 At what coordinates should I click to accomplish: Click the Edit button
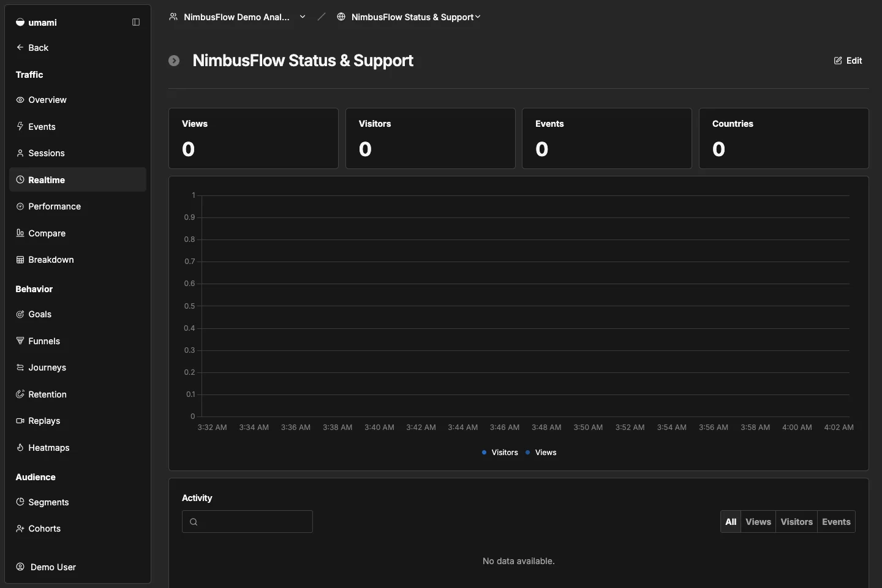pos(848,61)
